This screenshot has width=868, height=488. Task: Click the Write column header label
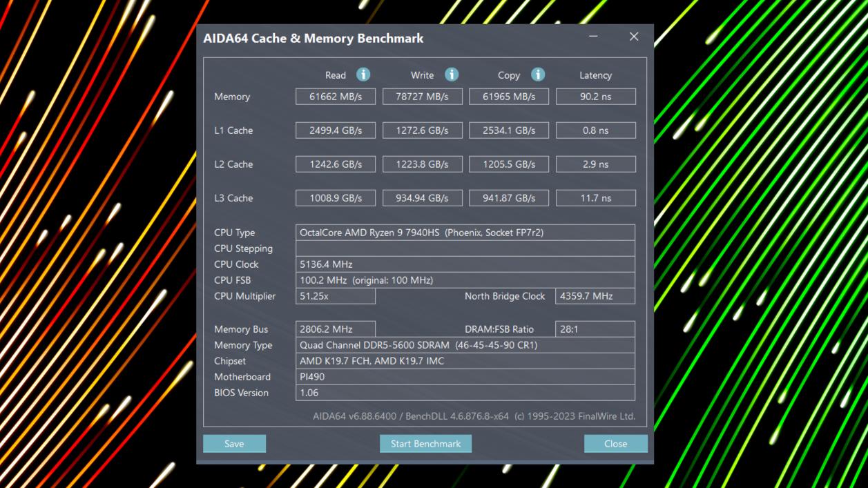[x=423, y=75]
